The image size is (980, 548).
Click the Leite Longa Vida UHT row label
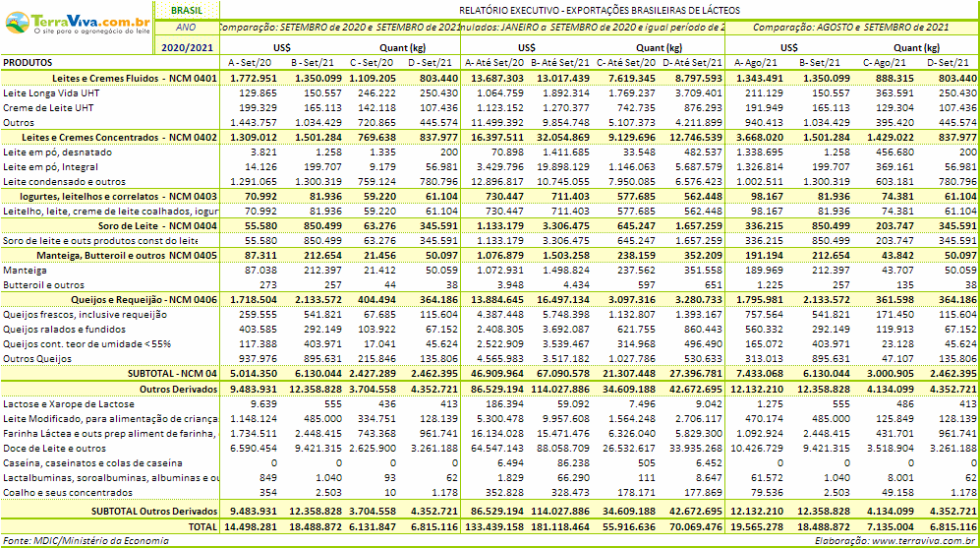point(51,93)
